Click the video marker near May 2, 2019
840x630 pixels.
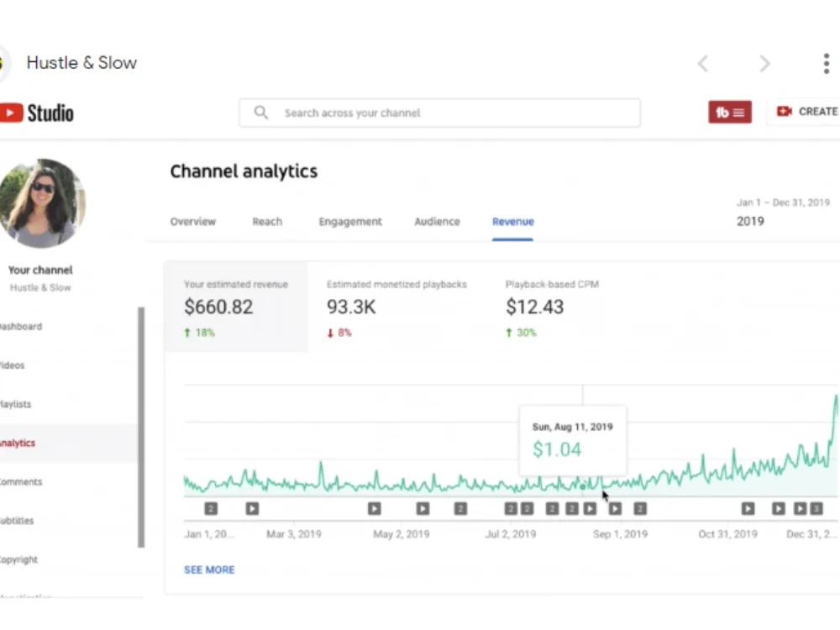coord(375,508)
